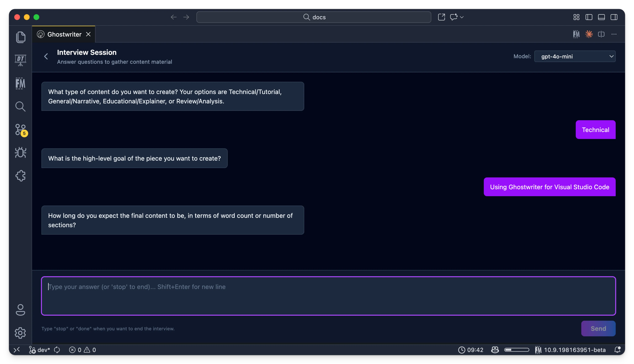The height and width of the screenshot is (364, 634).
Task: Open the Demo Time presentation icon
Action: click(20, 60)
